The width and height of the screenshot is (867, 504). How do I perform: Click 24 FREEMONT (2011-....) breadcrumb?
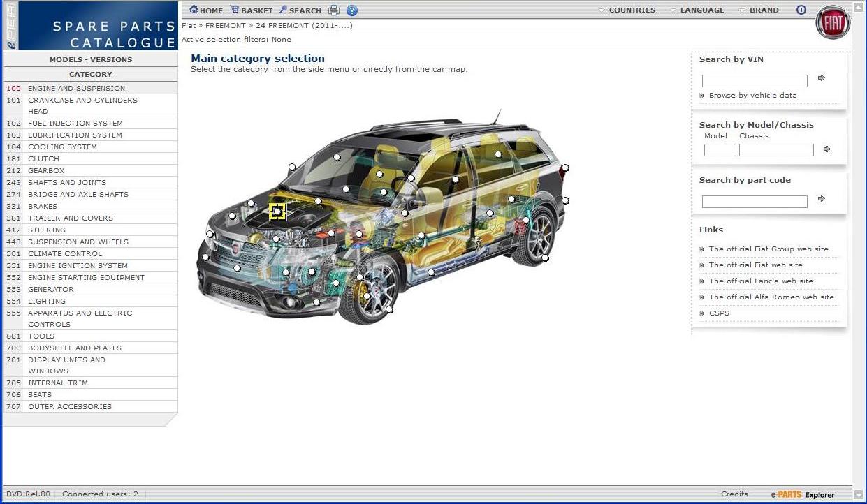[304, 26]
